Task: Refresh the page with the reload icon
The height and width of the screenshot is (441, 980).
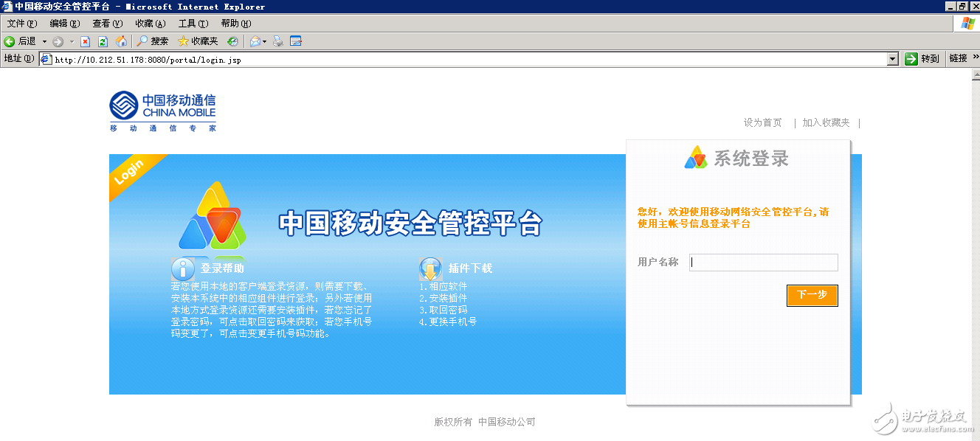Action: click(101, 41)
